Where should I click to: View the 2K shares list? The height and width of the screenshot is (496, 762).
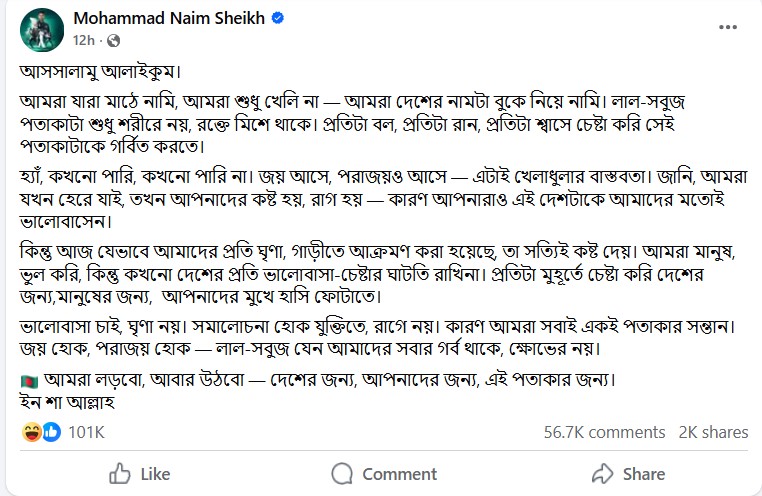coord(713,432)
